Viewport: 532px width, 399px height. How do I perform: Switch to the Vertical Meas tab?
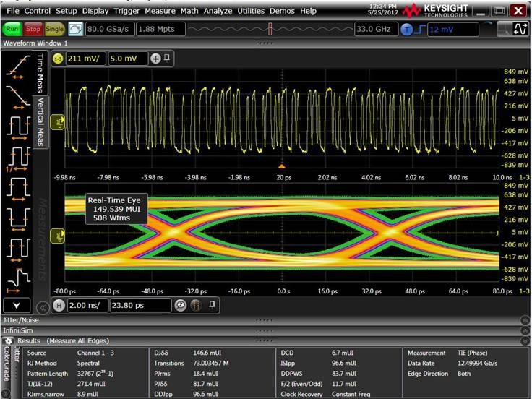tap(40, 121)
